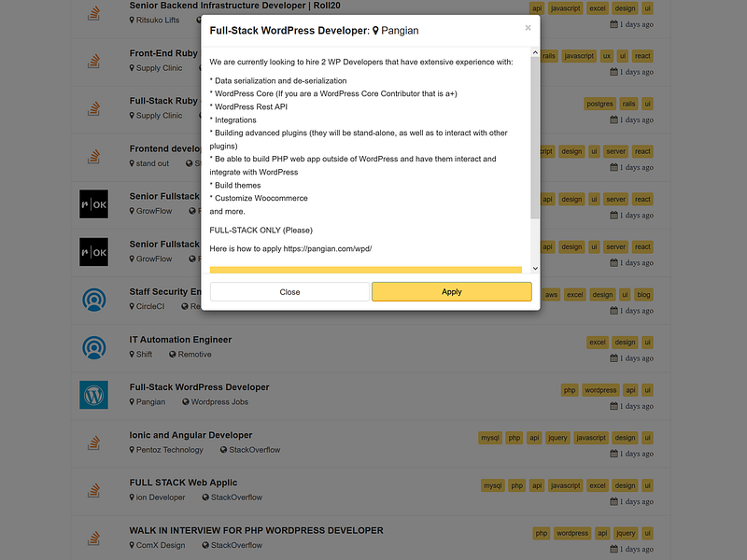Select aws tag on Staff Security job
Image resolution: width=747 pixels, height=560 pixels.
point(551,295)
